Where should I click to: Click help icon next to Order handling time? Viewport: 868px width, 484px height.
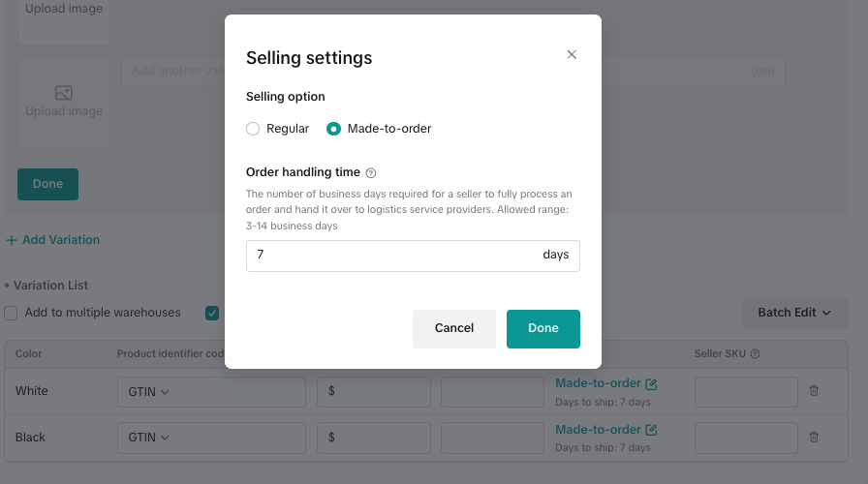click(371, 173)
